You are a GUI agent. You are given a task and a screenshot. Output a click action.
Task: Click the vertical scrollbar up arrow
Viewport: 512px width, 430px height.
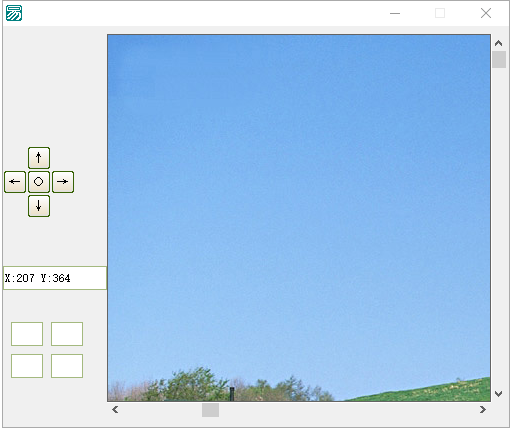point(499,43)
